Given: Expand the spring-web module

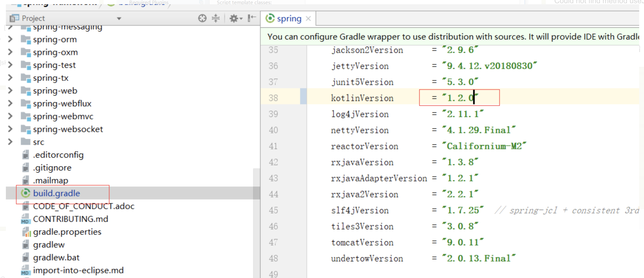Looking at the screenshot, I should (10, 91).
